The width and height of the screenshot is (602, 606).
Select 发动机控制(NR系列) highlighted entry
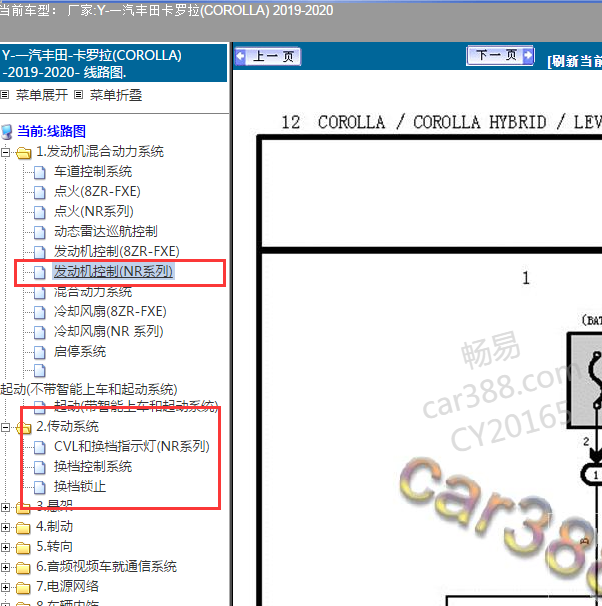(x=113, y=271)
